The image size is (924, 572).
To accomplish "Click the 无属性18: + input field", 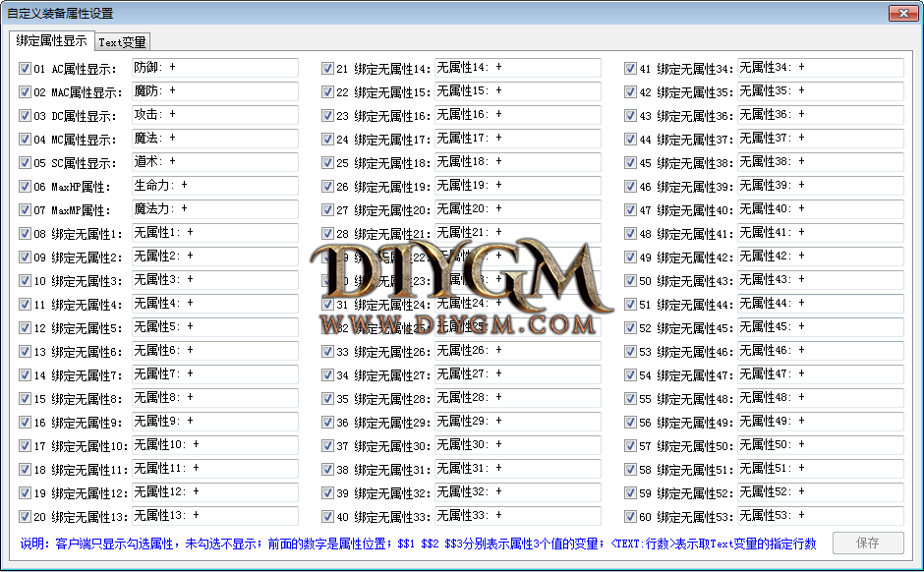I will point(518,162).
